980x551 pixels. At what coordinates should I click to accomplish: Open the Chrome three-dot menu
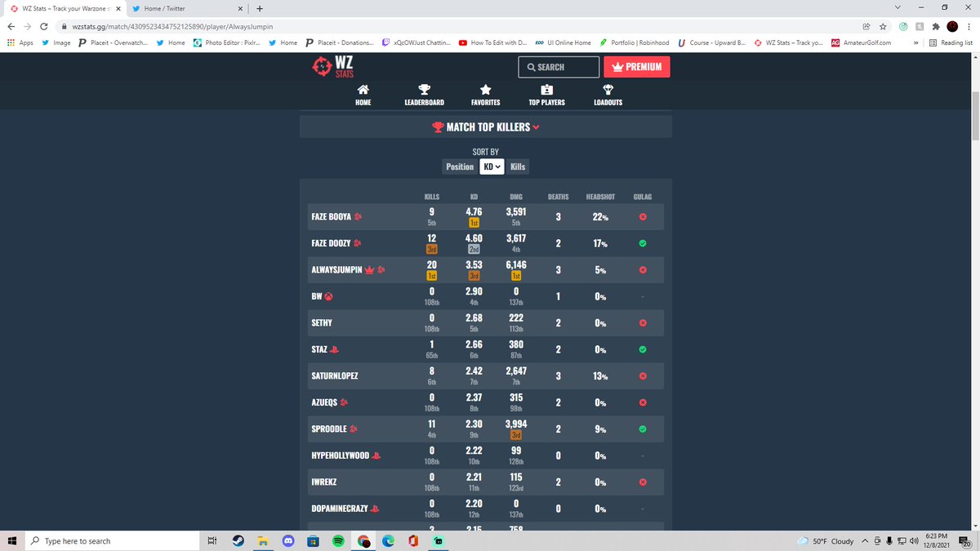[971, 26]
